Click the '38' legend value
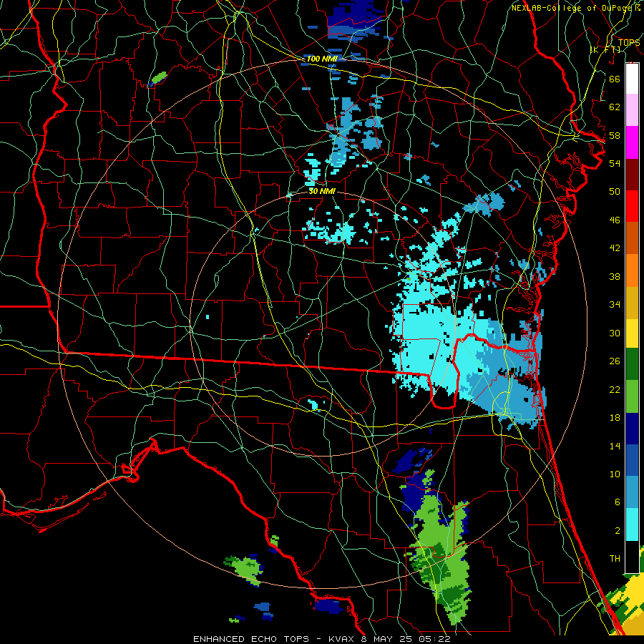This screenshot has height=644, width=644. [615, 277]
